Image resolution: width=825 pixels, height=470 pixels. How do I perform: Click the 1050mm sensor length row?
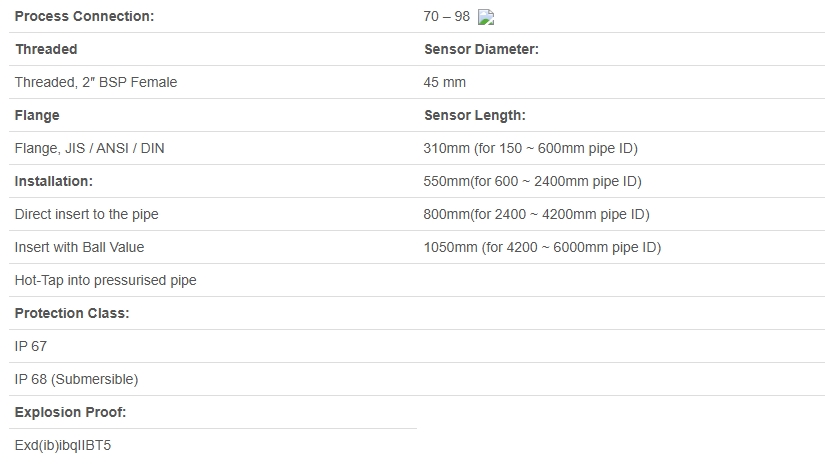point(543,247)
